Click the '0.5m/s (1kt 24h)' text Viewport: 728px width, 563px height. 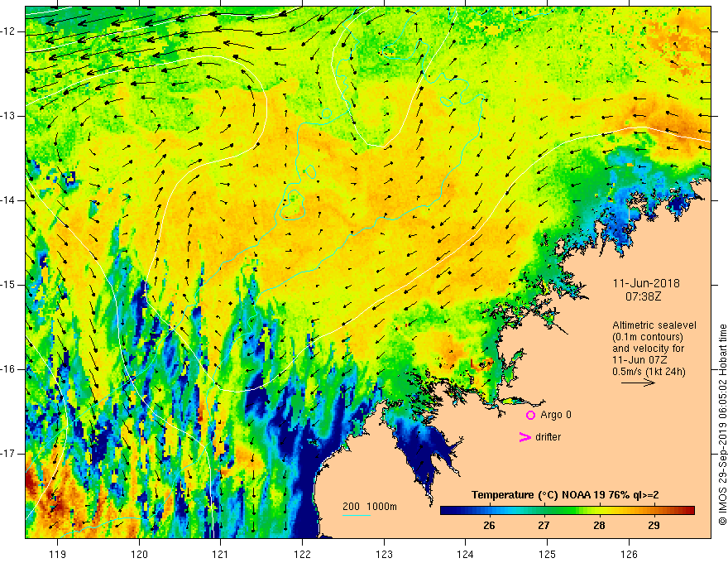649,372
